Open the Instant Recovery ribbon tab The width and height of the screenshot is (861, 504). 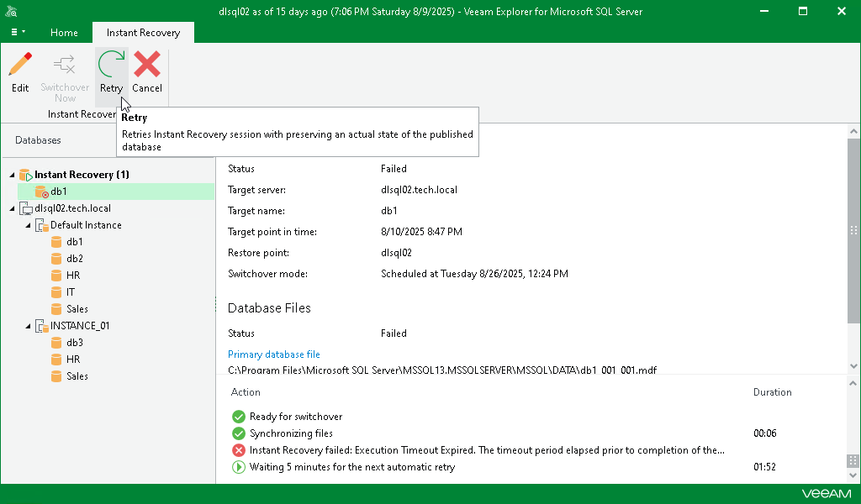[x=143, y=33]
